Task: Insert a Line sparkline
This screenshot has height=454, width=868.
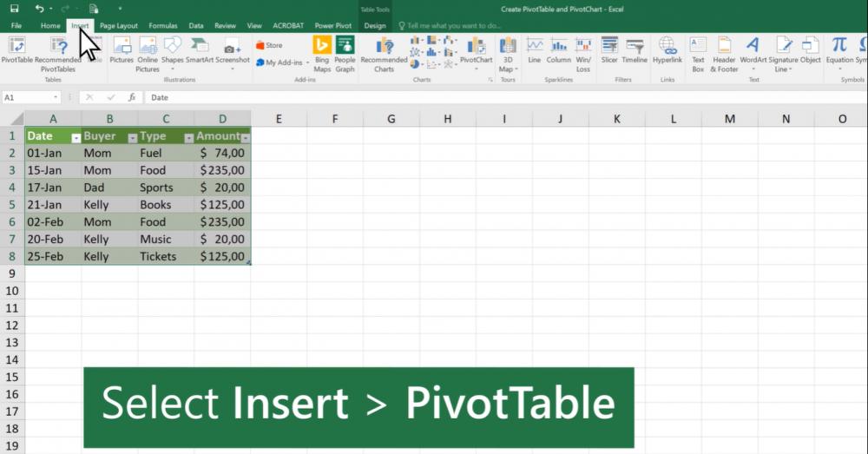Action: (534, 50)
